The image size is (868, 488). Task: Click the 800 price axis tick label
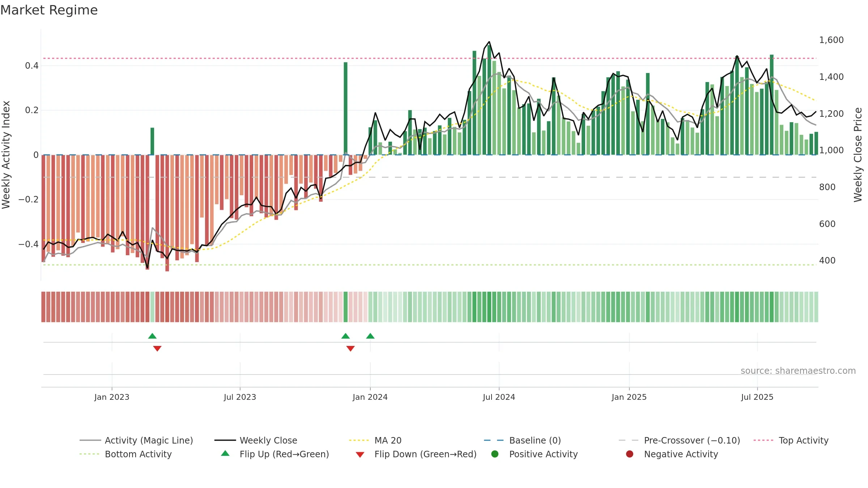pos(827,187)
